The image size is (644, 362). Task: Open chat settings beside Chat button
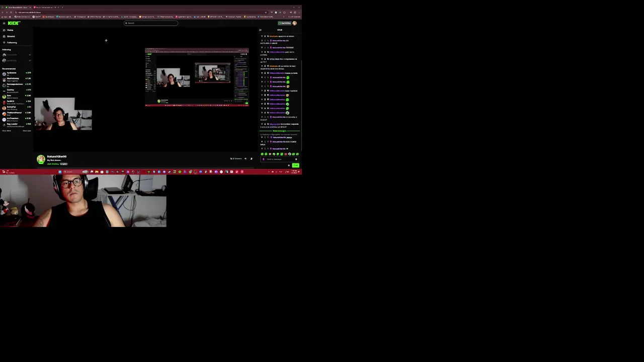(x=289, y=165)
